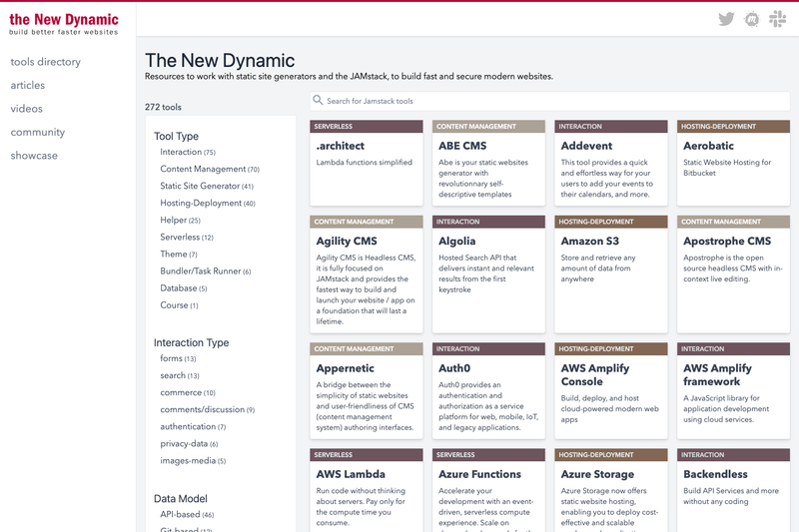799x532 pixels.
Task: Filter by Bundler/Task Runner (6)
Action: point(206,270)
